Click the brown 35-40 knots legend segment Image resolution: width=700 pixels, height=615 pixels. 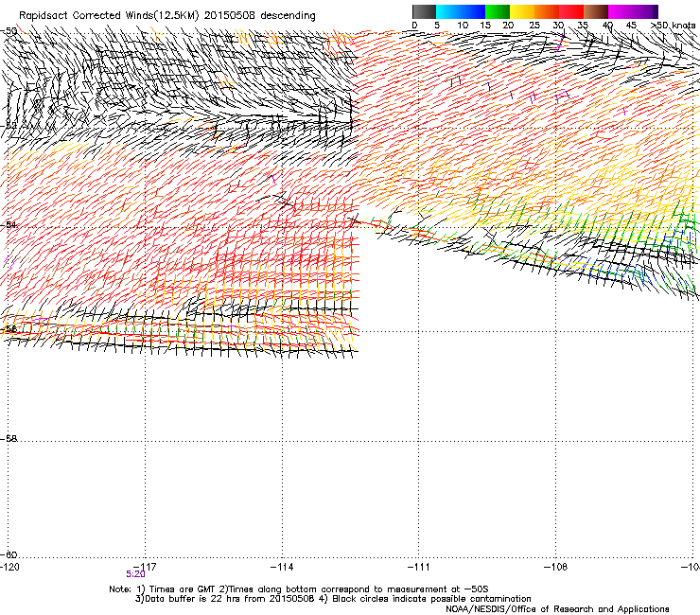click(x=596, y=11)
